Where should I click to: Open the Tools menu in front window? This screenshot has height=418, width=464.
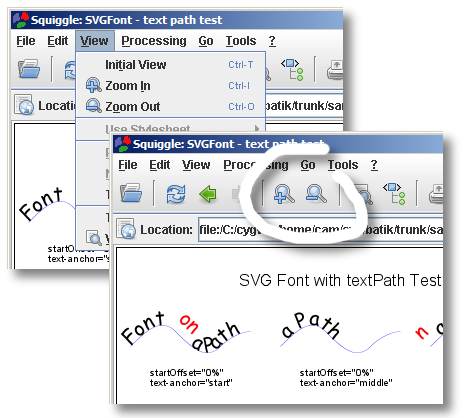pyautogui.click(x=343, y=165)
